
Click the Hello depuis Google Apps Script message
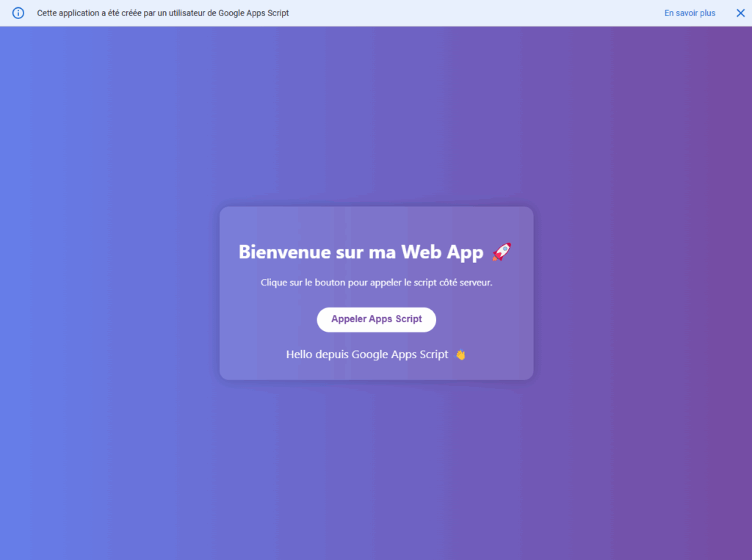(376, 354)
